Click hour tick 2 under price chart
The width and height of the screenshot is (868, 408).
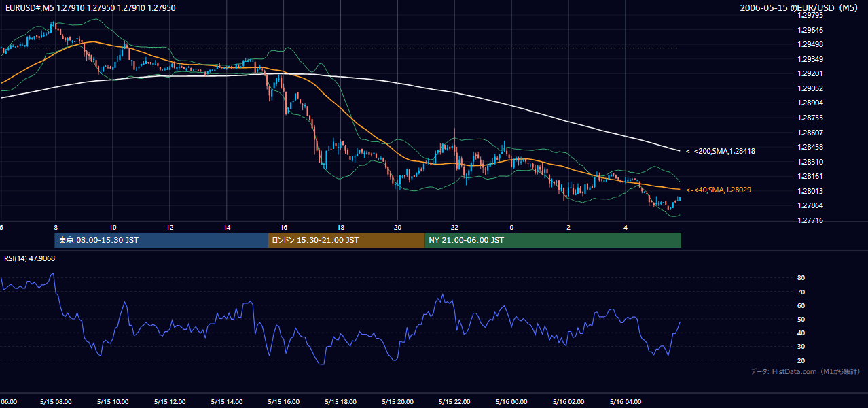[568, 227]
